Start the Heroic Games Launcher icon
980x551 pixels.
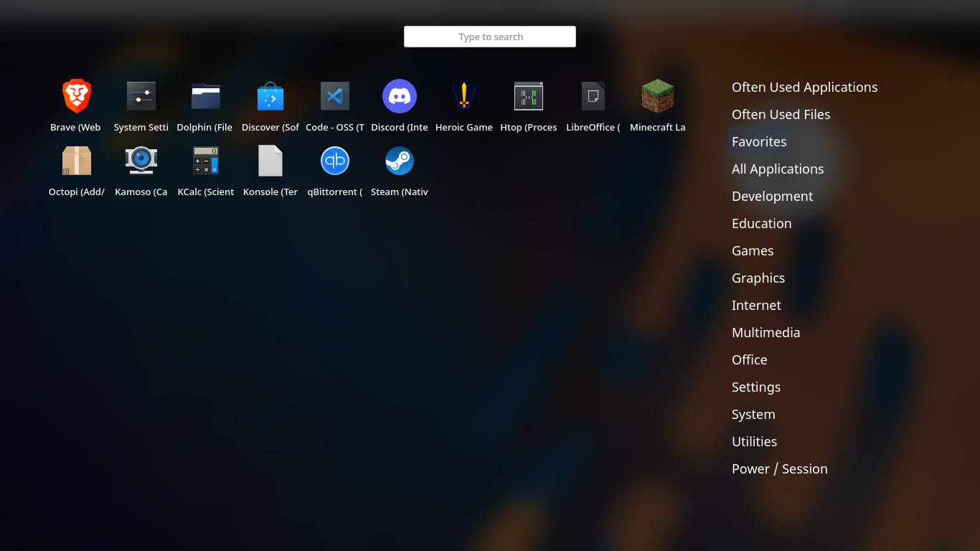click(464, 96)
